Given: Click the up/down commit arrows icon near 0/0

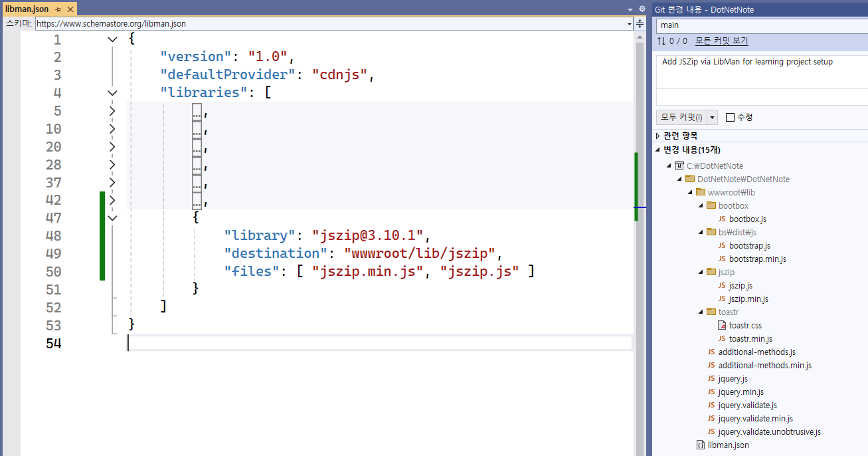Looking at the screenshot, I should (x=660, y=41).
